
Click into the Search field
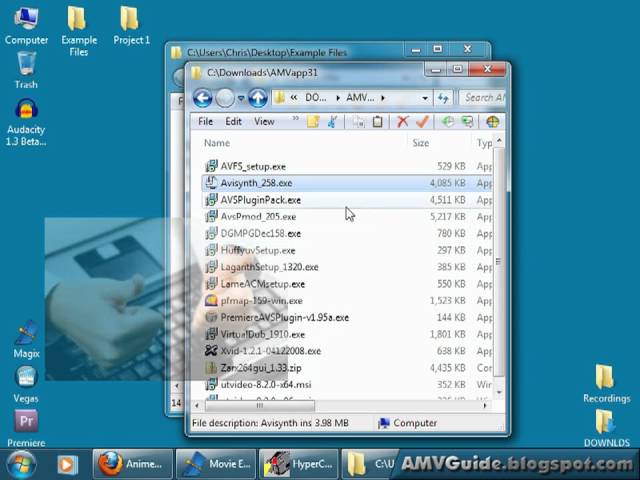coord(482,98)
